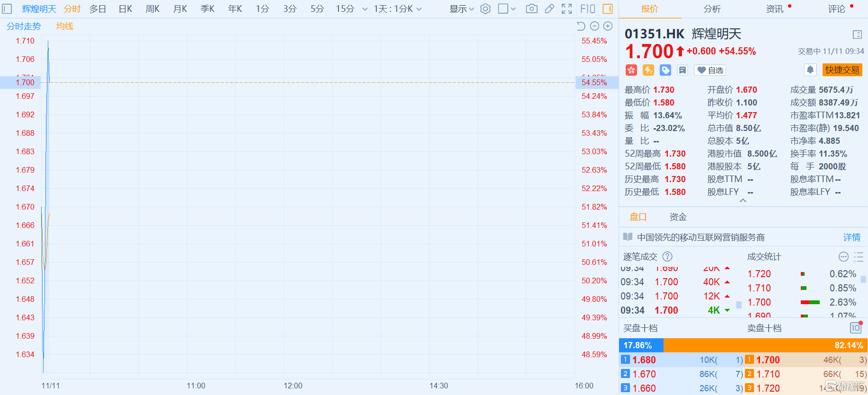This screenshot has height=395, width=868.
Task: Take a chart screenshot with camera icon
Action: click(531, 9)
